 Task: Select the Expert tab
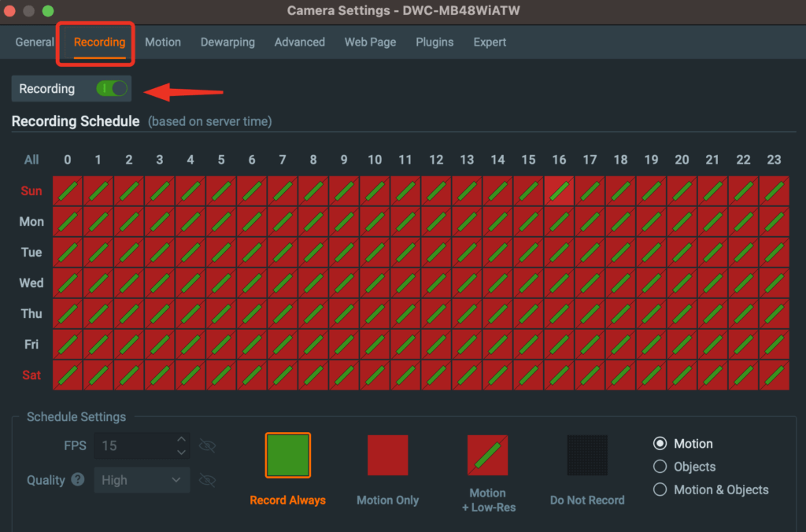click(x=490, y=42)
